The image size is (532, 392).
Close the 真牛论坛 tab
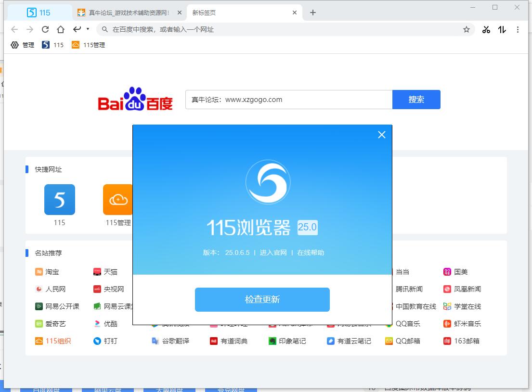click(x=180, y=13)
